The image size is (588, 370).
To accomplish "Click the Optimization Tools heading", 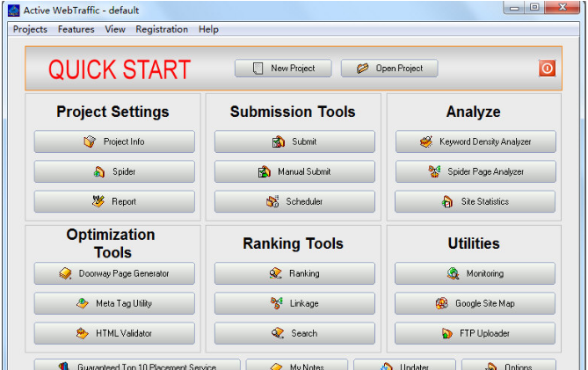I will (x=112, y=243).
